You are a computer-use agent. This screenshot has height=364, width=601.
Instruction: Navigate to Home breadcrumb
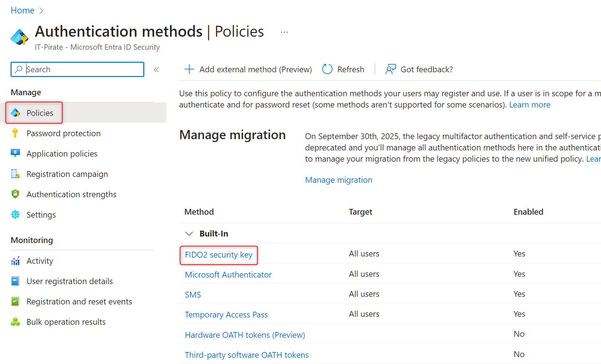tap(23, 11)
